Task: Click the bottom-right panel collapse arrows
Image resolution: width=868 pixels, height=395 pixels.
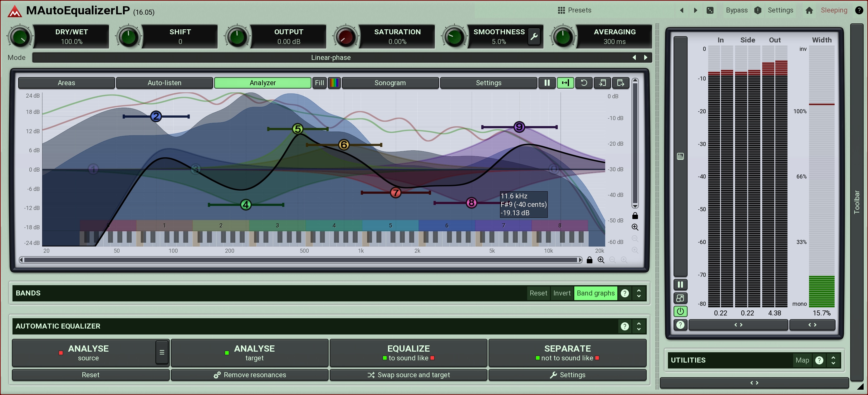Action: (754, 383)
